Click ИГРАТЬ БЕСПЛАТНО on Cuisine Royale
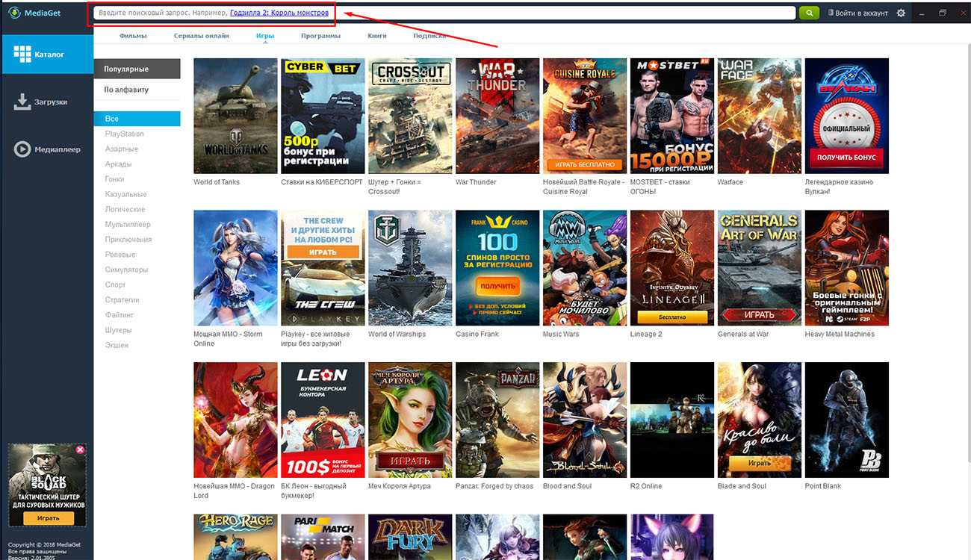The height and width of the screenshot is (560, 971). point(585,164)
